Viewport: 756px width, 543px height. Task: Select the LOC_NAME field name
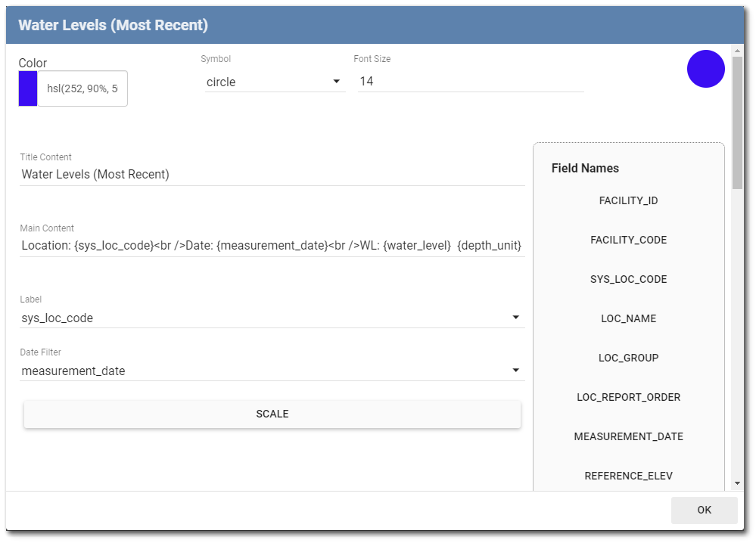(x=628, y=319)
